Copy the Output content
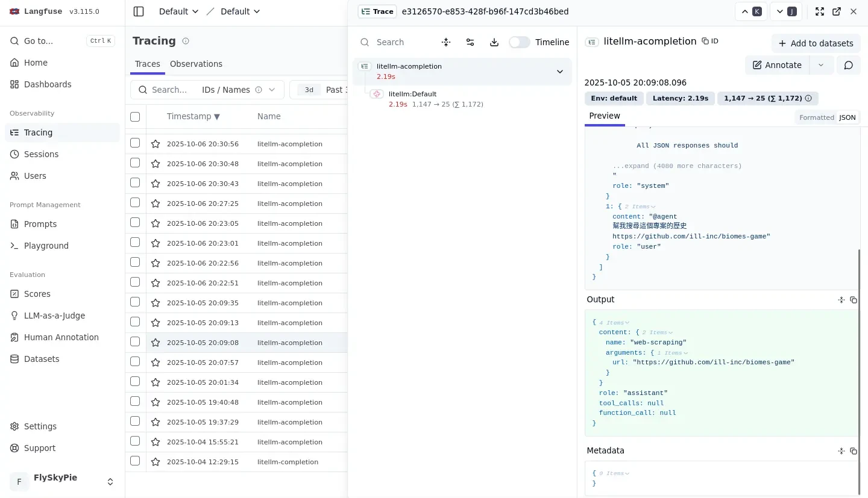 pyautogui.click(x=854, y=300)
